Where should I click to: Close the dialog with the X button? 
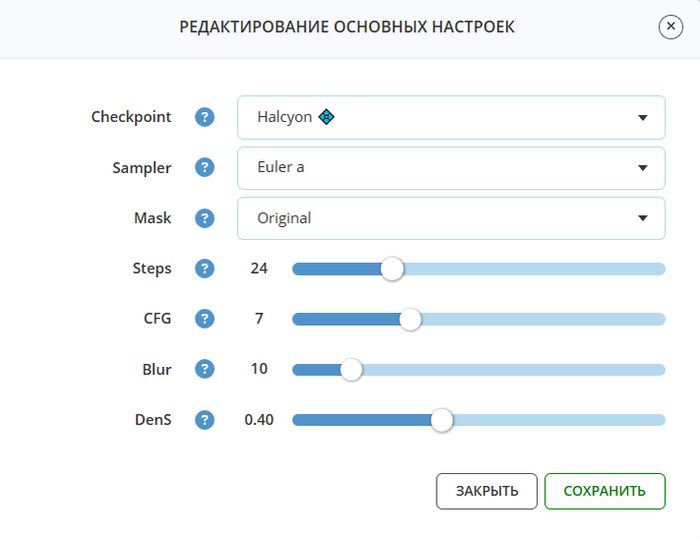671,27
